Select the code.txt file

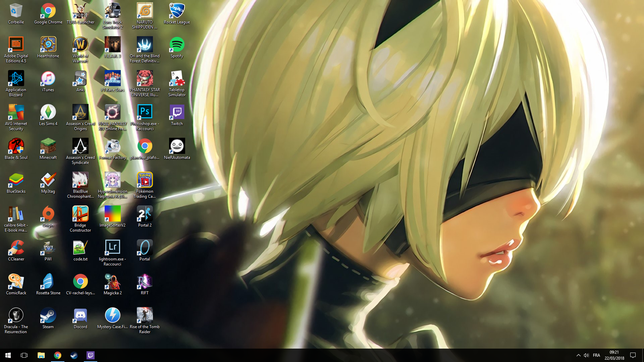click(80, 251)
